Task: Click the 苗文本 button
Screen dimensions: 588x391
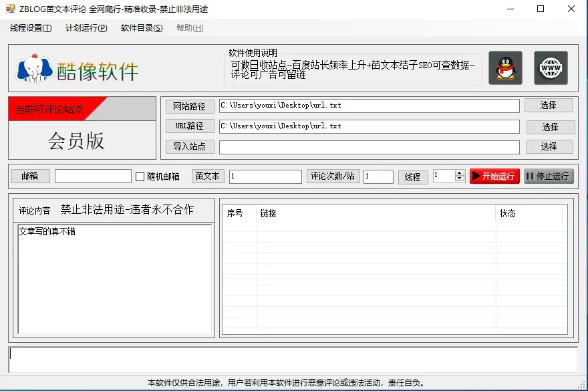Action: pyautogui.click(x=208, y=176)
